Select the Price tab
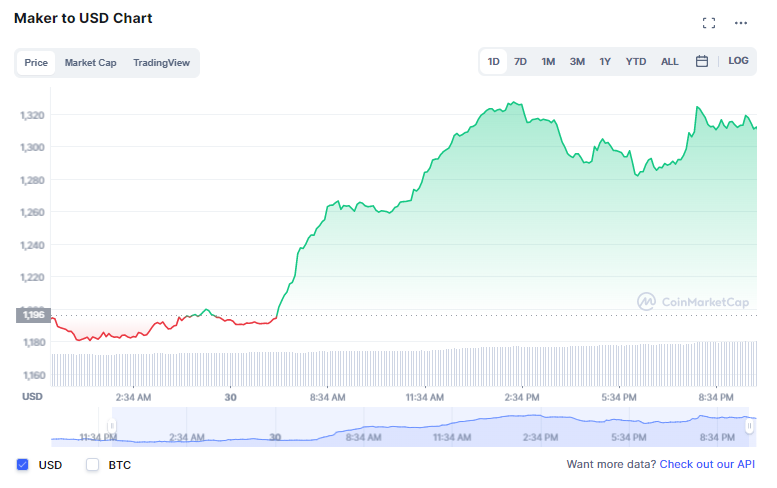 tap(36, 63)
